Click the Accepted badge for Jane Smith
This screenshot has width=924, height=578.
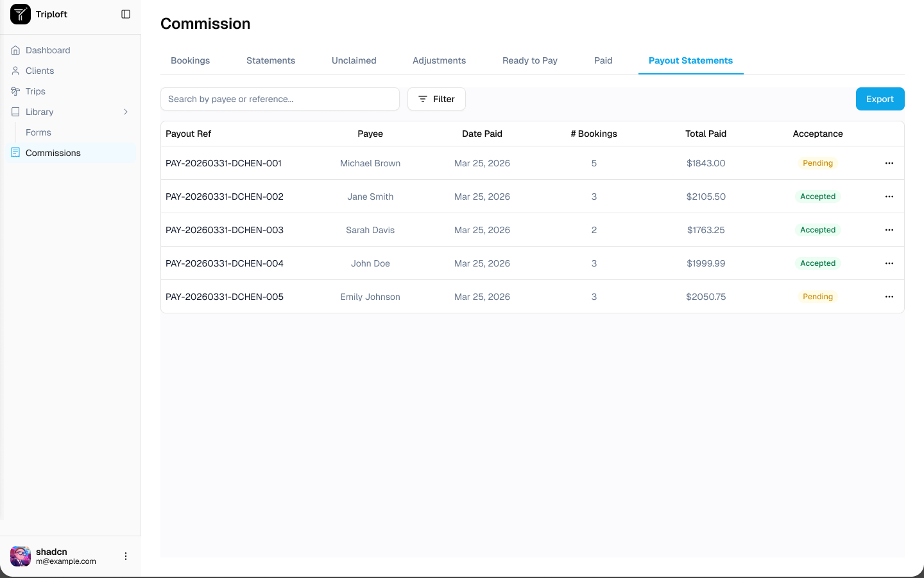[818, 197]
